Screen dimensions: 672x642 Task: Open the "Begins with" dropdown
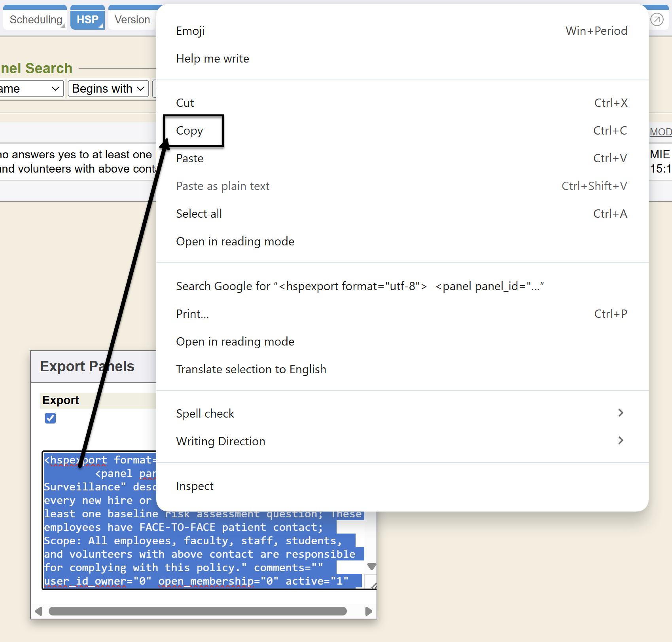coord(108,89)
